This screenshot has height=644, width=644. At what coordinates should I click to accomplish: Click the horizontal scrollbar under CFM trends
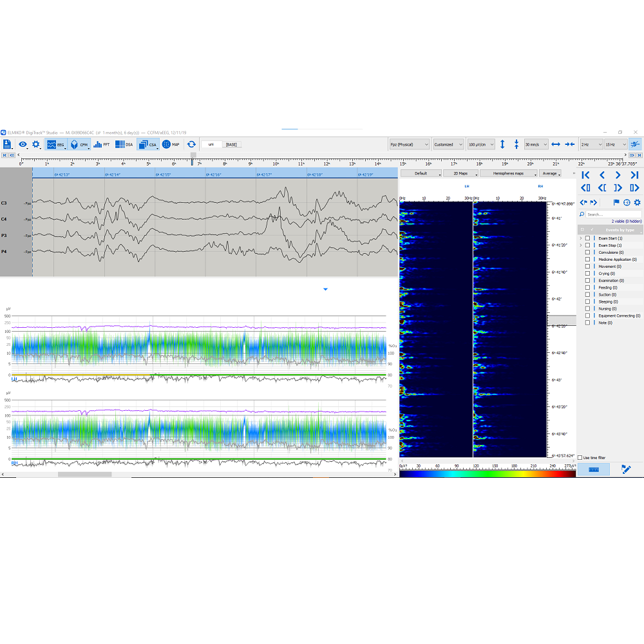pyautogui.click(x=84, y=475)
